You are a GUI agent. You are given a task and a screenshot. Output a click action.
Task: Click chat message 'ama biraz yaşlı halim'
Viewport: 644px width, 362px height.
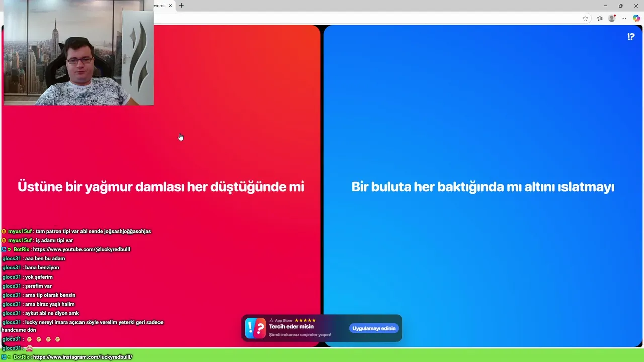[50, 304]
